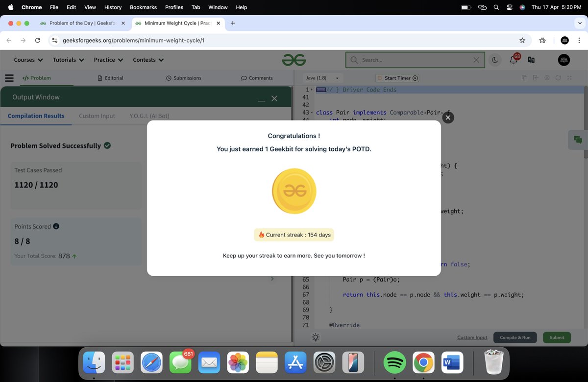Reload the page with the refresh button
Image resolution: width=588 pixels, height=382 pixels.
point(38,40)
